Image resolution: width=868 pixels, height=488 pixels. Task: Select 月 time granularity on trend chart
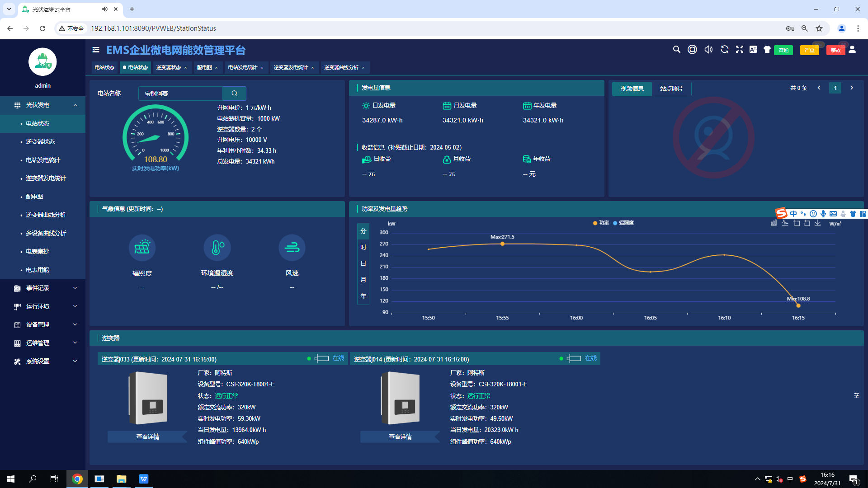[x=363, y=280]
